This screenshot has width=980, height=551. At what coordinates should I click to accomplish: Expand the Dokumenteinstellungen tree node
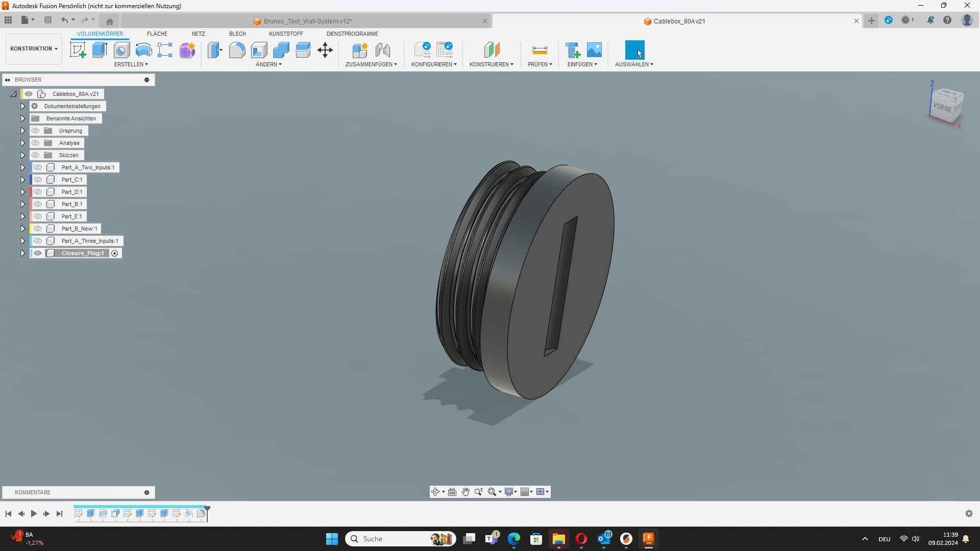coord(22,106)
